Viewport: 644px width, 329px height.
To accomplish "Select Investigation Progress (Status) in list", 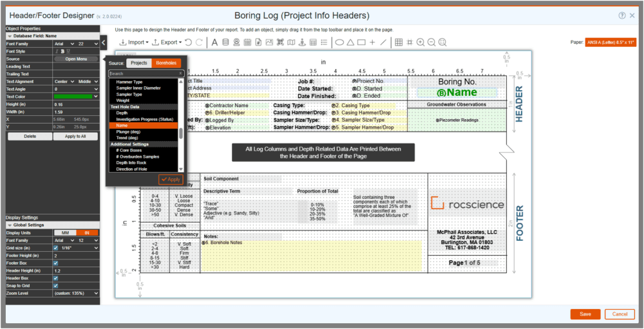I will tap(144, 118).
